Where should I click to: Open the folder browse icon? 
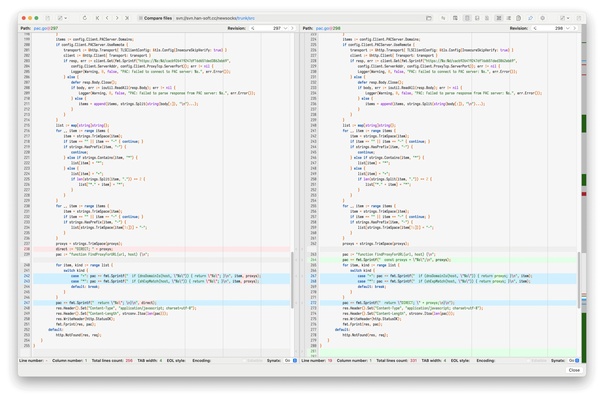[429, 18]
